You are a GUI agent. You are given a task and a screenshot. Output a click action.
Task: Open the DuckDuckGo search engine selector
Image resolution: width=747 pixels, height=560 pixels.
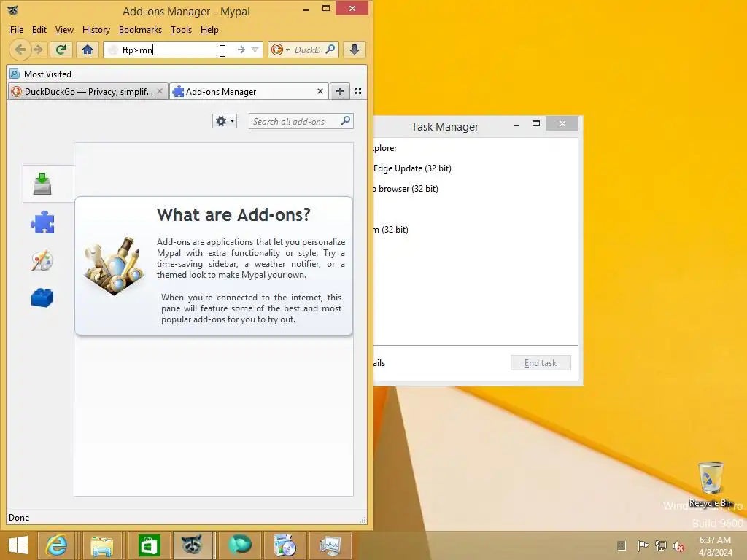coord(280,50)
